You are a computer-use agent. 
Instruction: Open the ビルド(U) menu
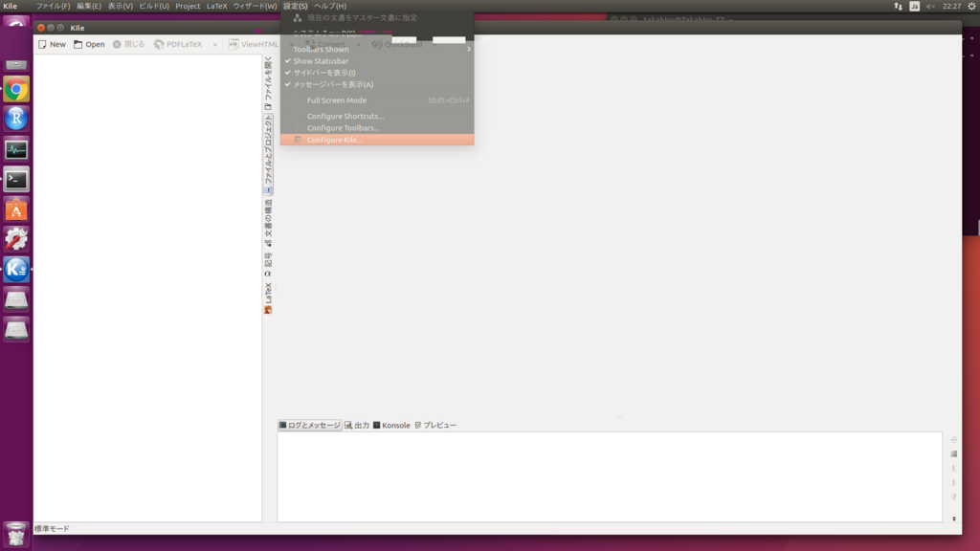154,6
